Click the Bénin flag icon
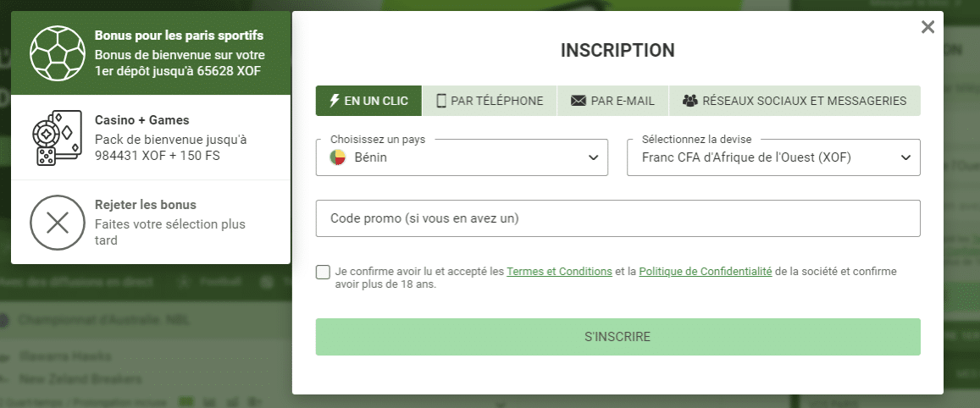This screenshot has width=980, height=408. click(337, 158)
